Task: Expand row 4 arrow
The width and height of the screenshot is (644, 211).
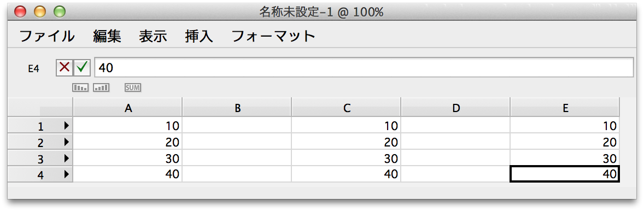Action: [x=67, y=174]
